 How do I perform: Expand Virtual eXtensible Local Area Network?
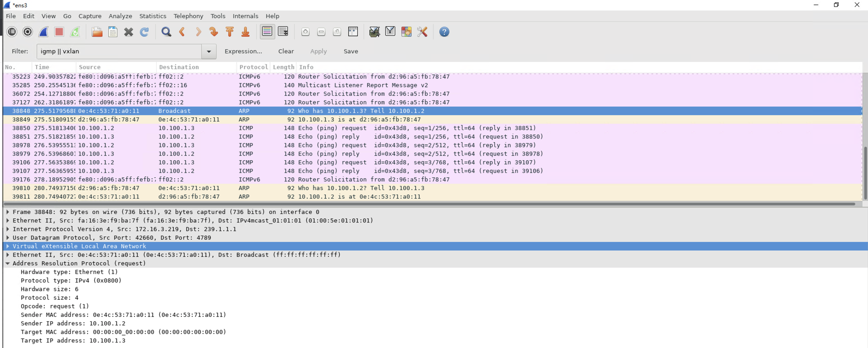coord(8,246)
